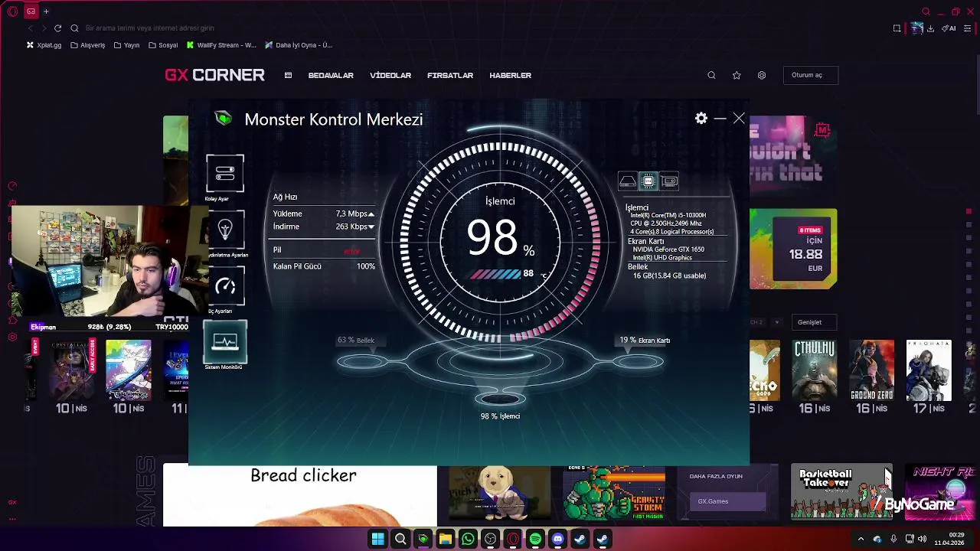Open the Bread clicker game card
Viewport: 980px width, 551px height.
(x=299, y=494)
